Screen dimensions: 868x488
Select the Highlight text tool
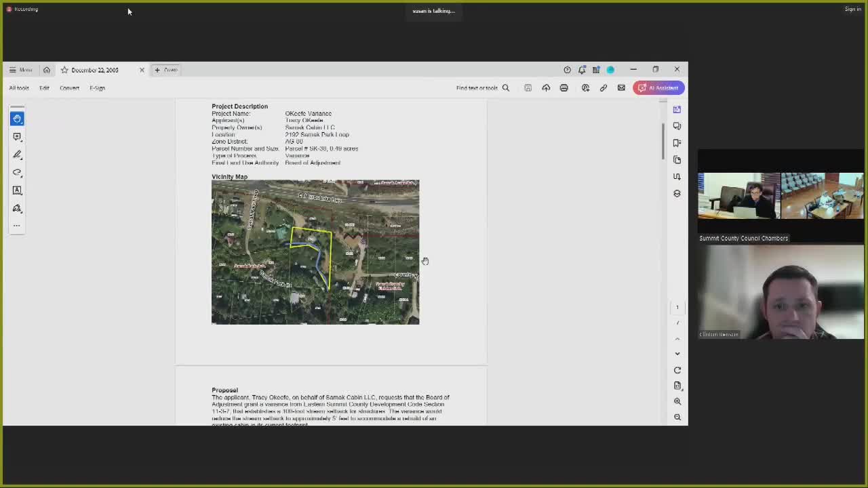[x=17, y=172]
